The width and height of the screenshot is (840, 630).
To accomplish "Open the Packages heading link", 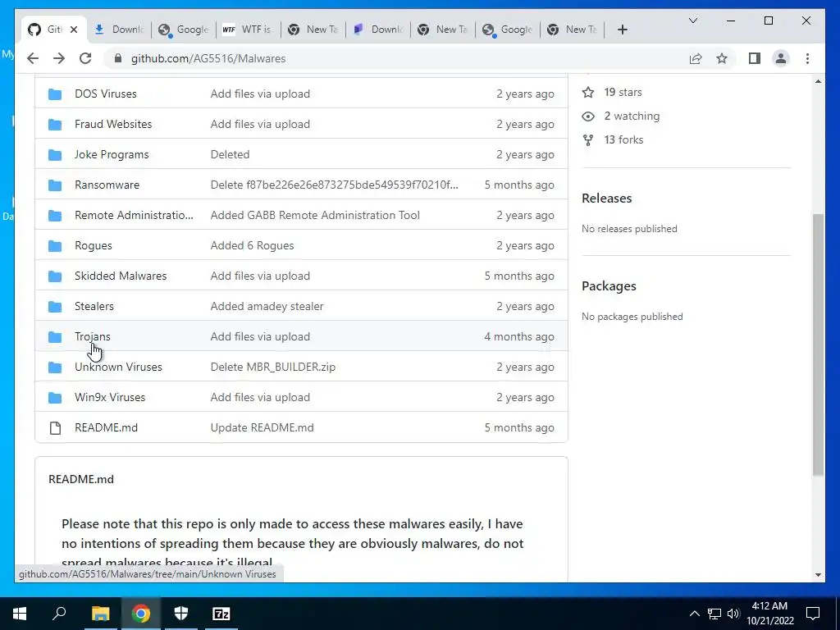I will (609, 286).
